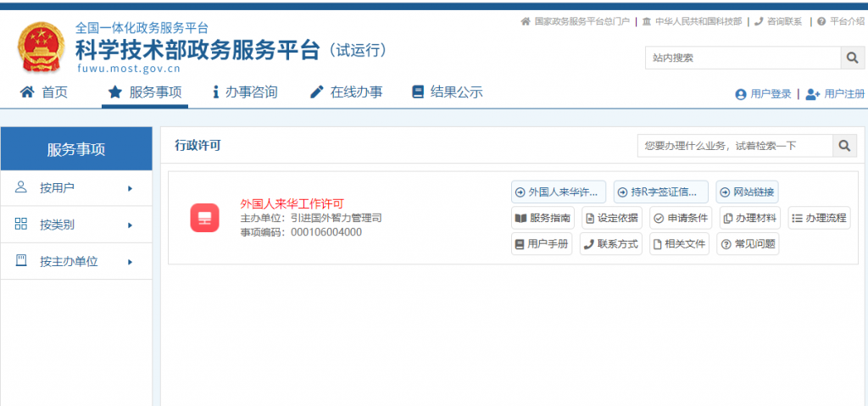Image resolution: width=868 pixels, height=406 pixels.
Task: Click the grid icon beside 按类别
Action: pos(21,224)
